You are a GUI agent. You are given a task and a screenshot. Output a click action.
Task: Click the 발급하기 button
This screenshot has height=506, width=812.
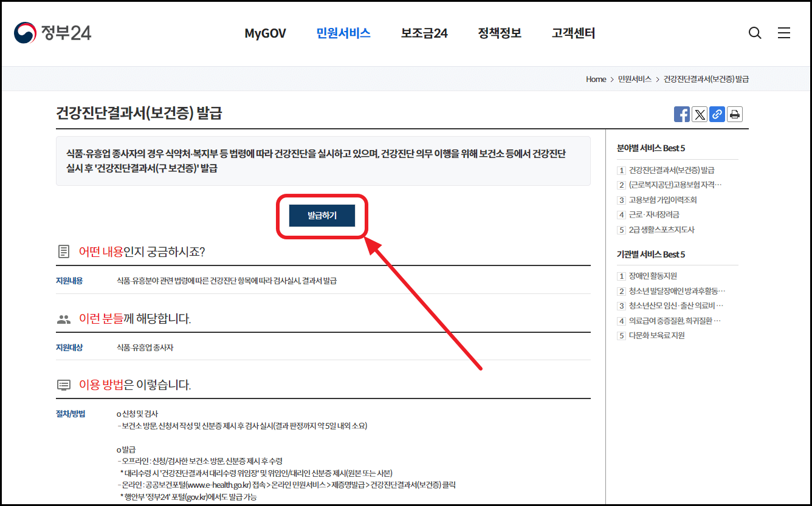pyautogui.click(x=321, y=215)
